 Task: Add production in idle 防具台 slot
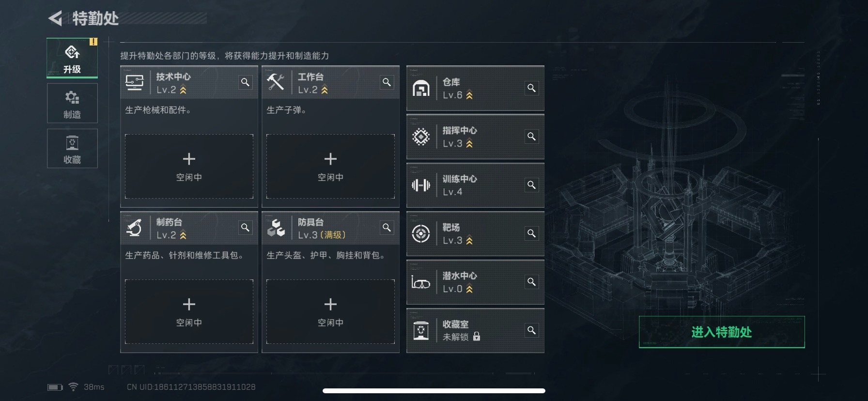[330, 311]
